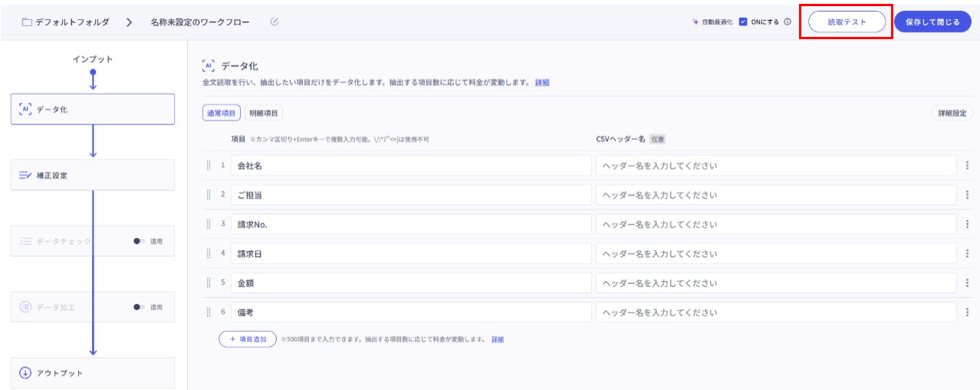Open the three-dot menu for 会社名 row
Viewport: 980px width, 390px height.
click(x=967, y=165)
